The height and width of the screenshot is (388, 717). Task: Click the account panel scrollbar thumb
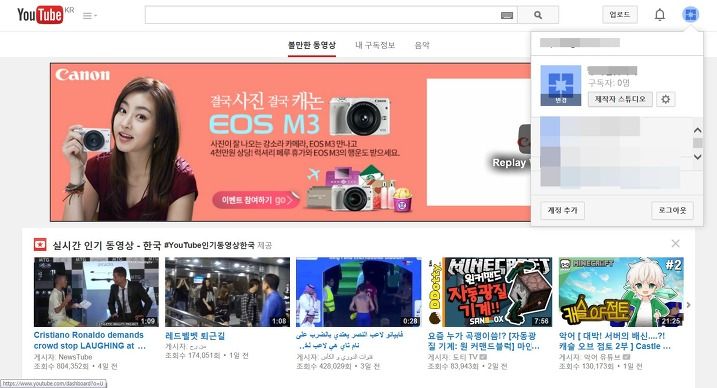click(697, 143)
